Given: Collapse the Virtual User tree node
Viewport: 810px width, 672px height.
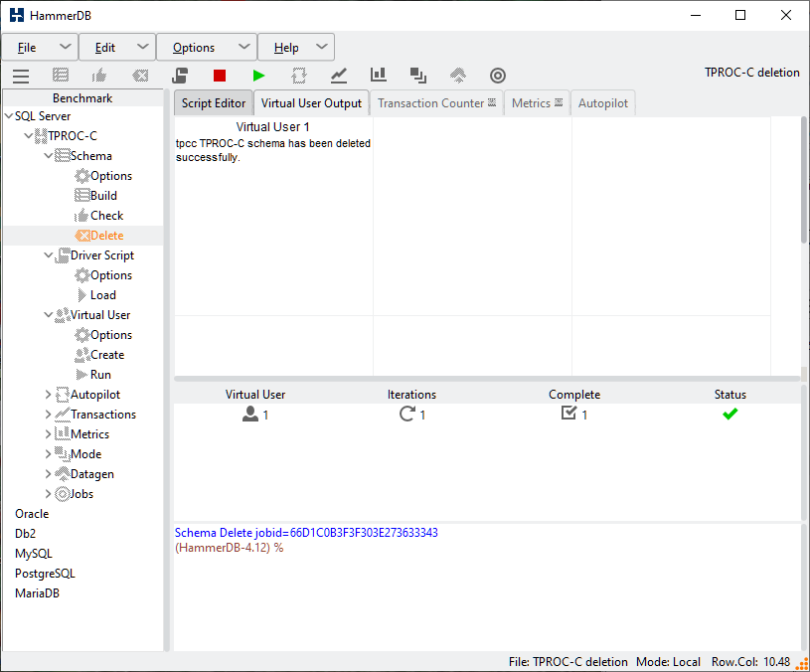Looking at the screenshot, I should tap(49, 314).
